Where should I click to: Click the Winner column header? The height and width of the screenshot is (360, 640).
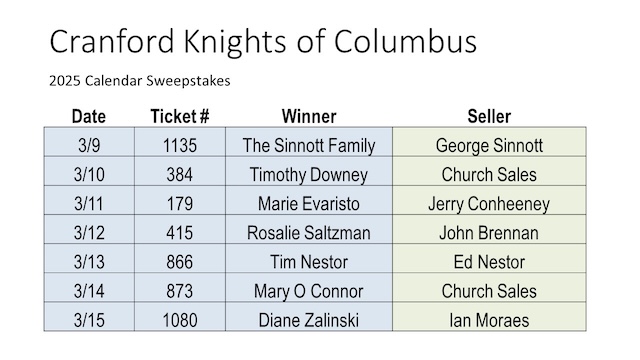[x=309, y=117]
